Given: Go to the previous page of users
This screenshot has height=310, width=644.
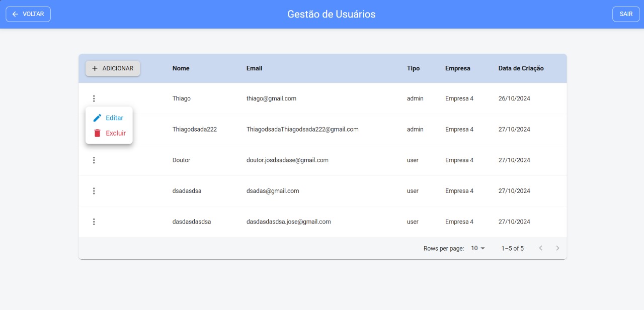Looking at the screenshot, I should (x=541, y=248).
